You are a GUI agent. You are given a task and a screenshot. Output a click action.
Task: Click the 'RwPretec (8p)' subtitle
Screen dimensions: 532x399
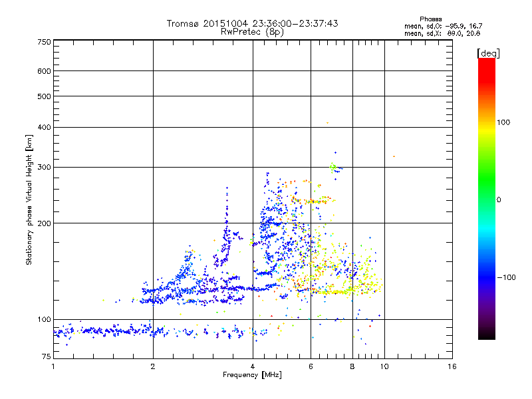(252, 32)
